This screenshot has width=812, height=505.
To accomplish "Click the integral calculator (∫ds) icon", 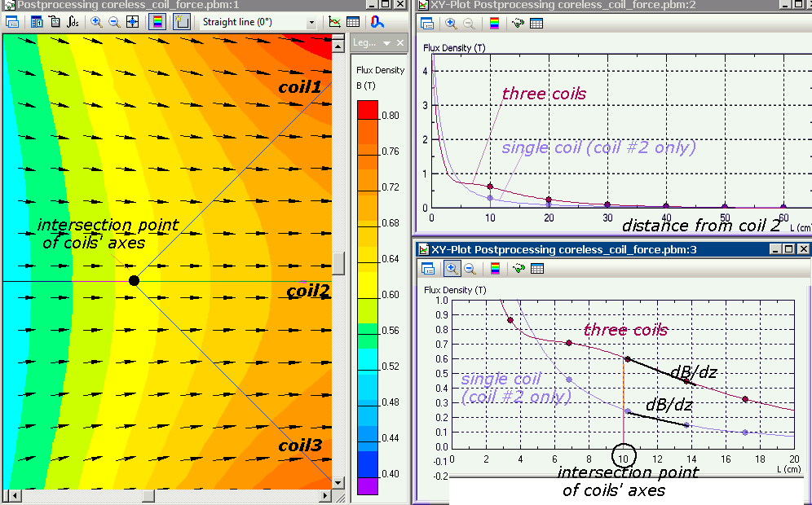I will 73,22.
